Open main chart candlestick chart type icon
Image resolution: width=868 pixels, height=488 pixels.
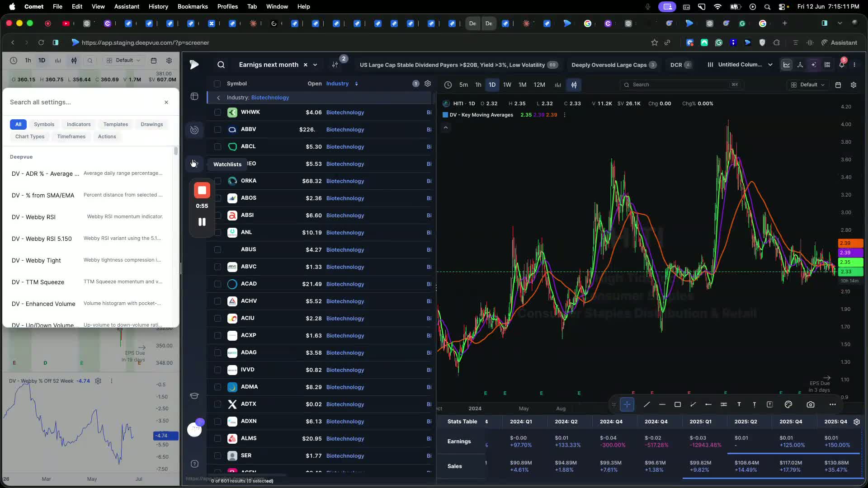pyautogui.click(x=574, y=85)
